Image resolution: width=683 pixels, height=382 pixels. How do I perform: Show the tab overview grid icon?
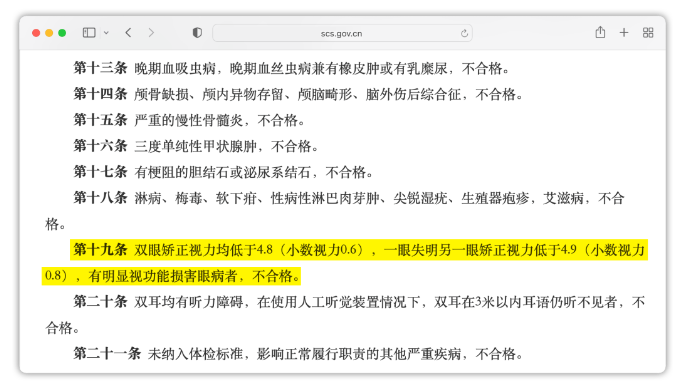pos(648,33)
